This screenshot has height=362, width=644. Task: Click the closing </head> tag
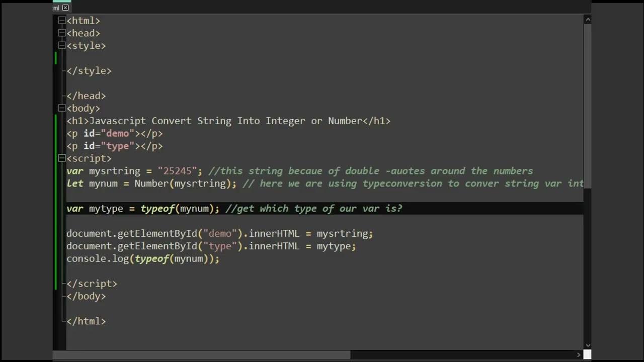pos(86,96)
